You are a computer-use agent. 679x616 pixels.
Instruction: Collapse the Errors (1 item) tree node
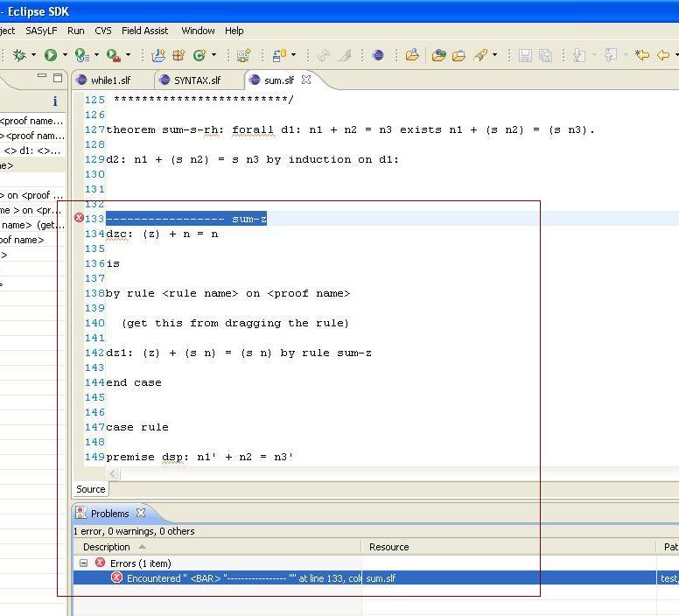coord(84,563)
